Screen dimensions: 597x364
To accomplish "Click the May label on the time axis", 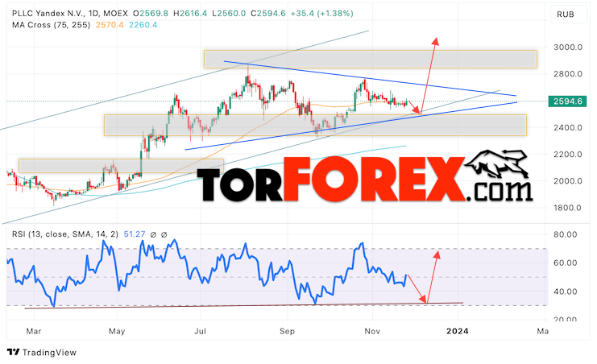I will pyautogui.click(x=117, y=331).
